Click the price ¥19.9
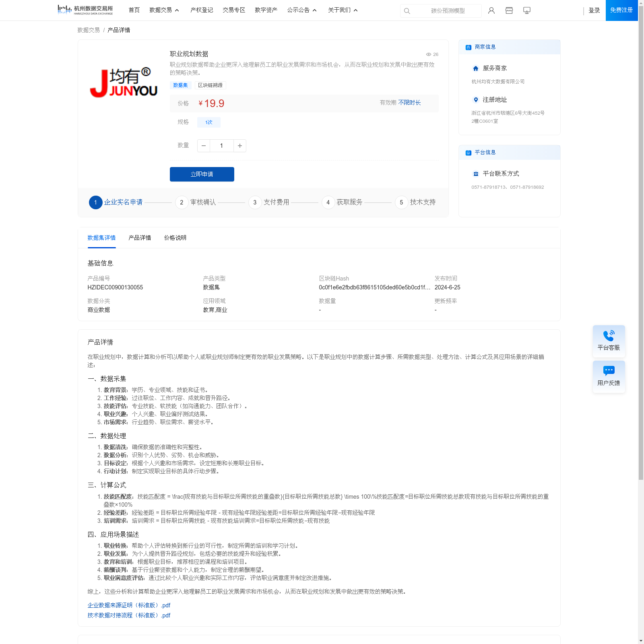Image resolution: width=644 pixels, height=644 pixels. tap(211, 103)
